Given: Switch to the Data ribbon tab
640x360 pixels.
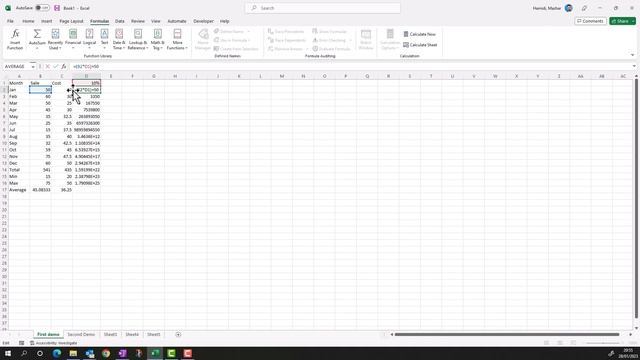Looking at the screenshot, I should click(x=120, y=21).
